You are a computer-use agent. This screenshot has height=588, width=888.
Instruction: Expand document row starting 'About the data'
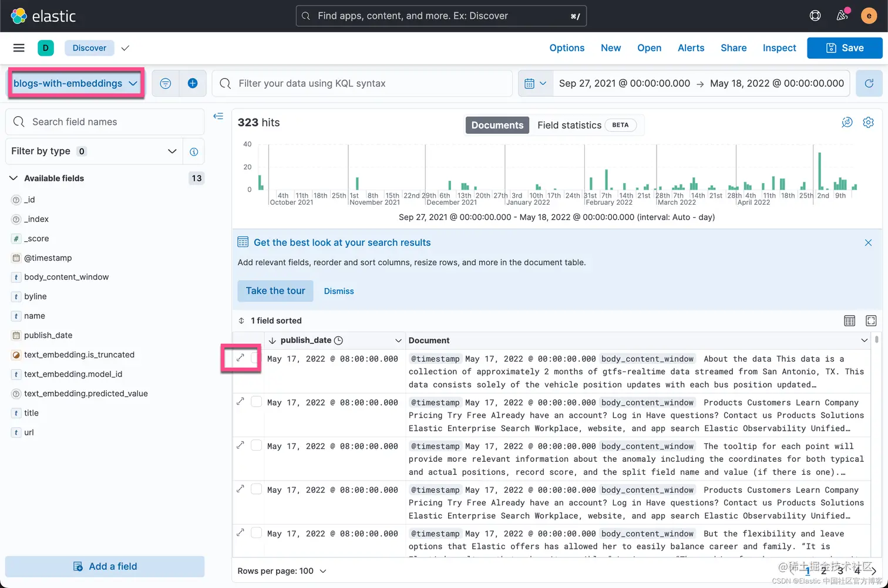[x=240, y=358]
